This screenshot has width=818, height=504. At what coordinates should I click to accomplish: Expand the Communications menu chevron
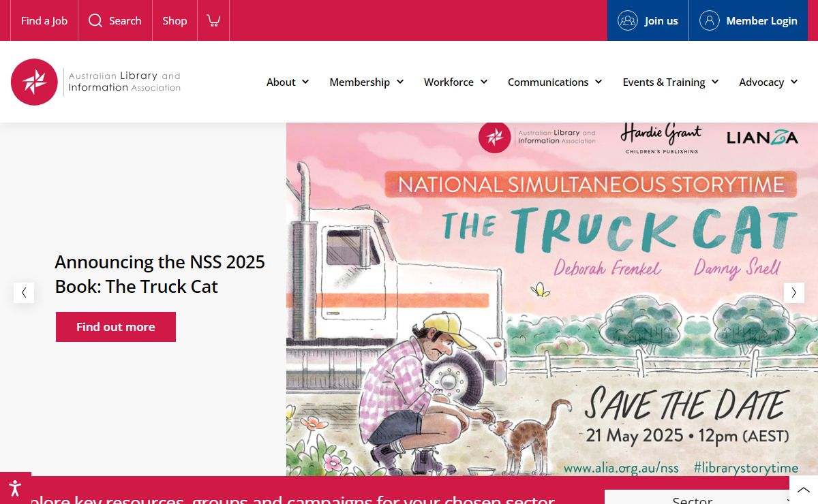pos(599,82)
